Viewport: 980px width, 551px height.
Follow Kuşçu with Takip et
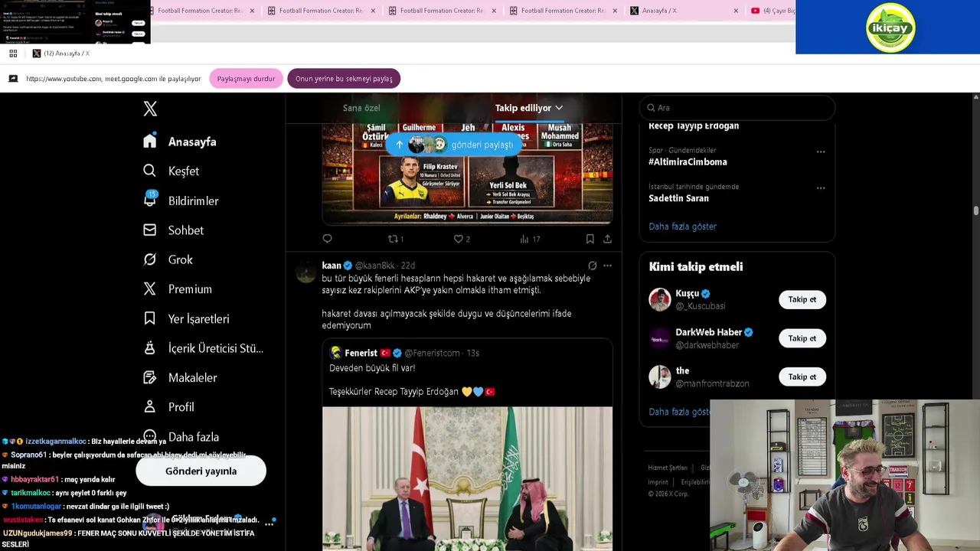click(x=802, y=299)
